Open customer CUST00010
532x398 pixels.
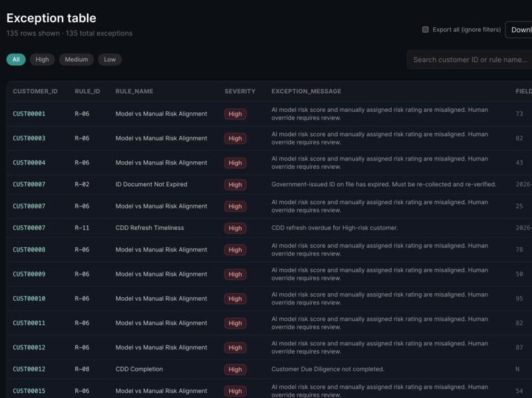[x=29, y=298]
